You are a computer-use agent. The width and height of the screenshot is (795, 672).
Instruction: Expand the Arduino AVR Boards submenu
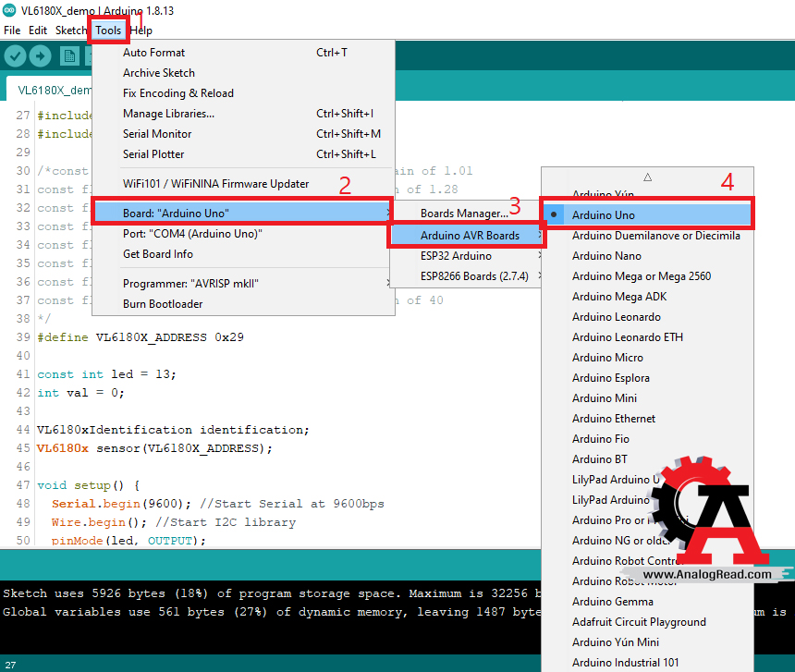pos(467,236)
